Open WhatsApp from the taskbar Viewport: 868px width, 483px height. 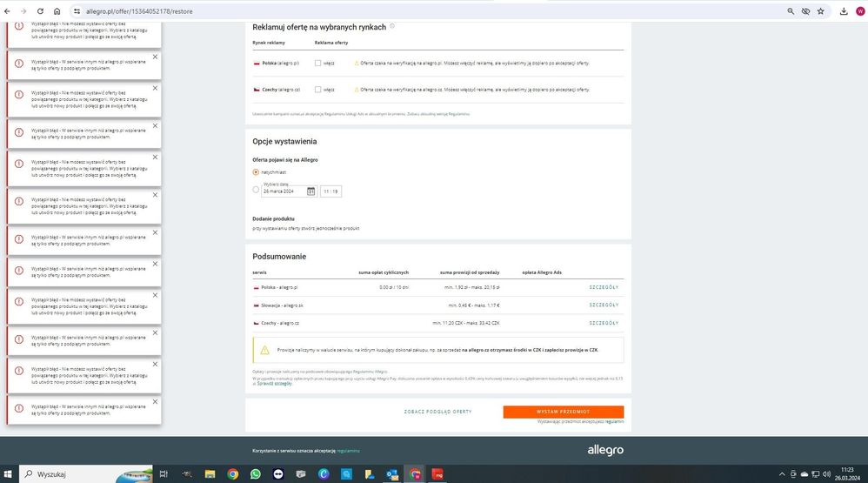(x=255, y=474)
